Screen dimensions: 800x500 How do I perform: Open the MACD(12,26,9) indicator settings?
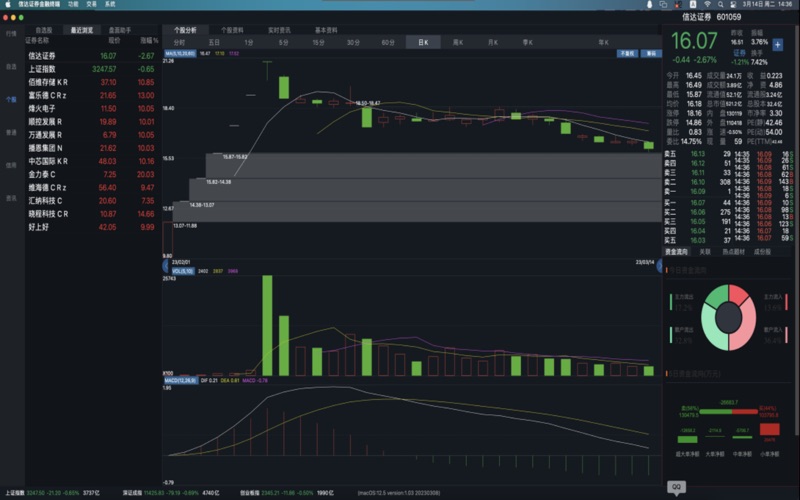pos(181,381)
